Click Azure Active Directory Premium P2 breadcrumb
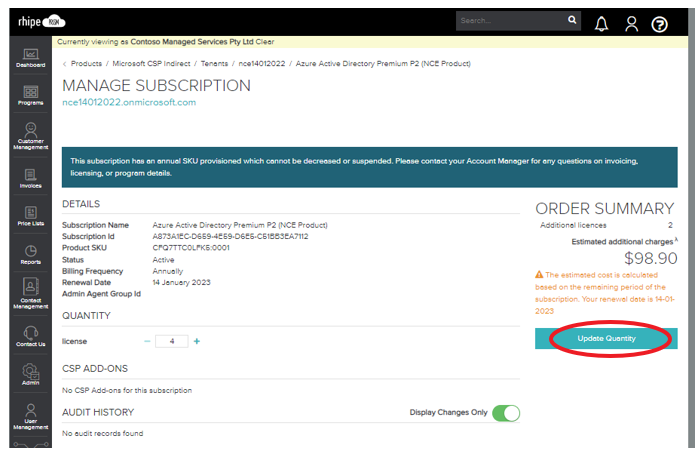Screen dimensions: 698x458 (383, 64)
